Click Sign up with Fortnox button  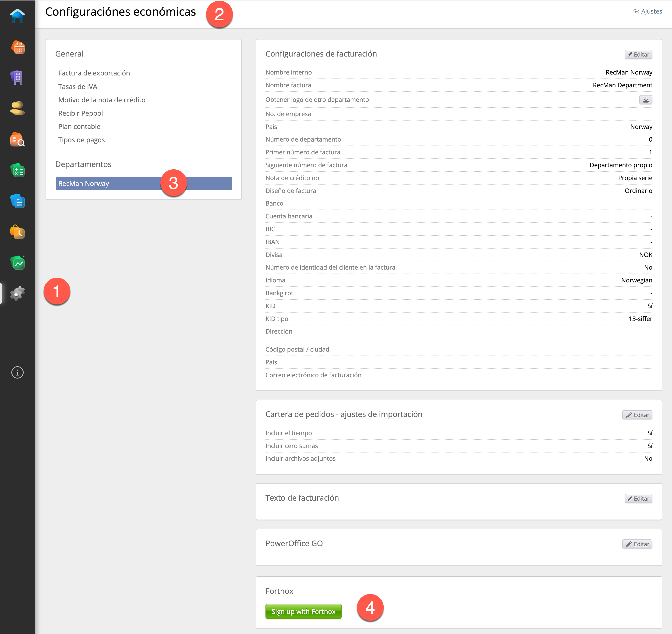pos(303,611)
